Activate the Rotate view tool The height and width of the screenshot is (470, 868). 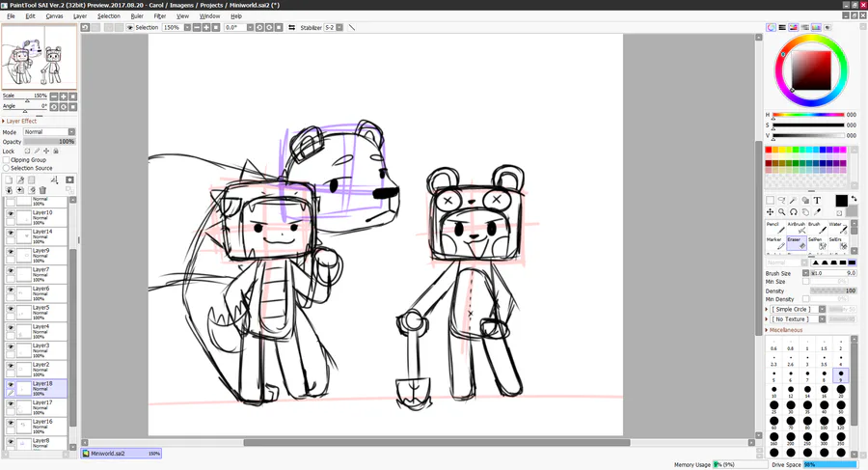794,211
